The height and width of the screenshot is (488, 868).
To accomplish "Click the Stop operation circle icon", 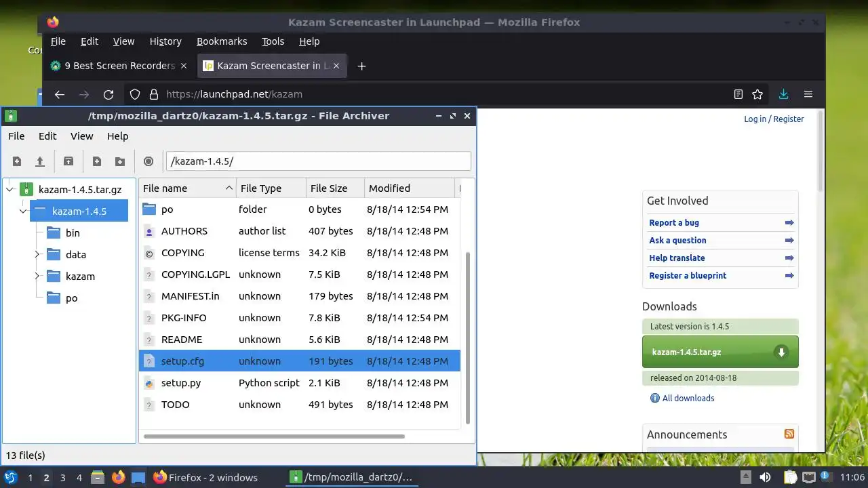I will click(x=149, y=161).
